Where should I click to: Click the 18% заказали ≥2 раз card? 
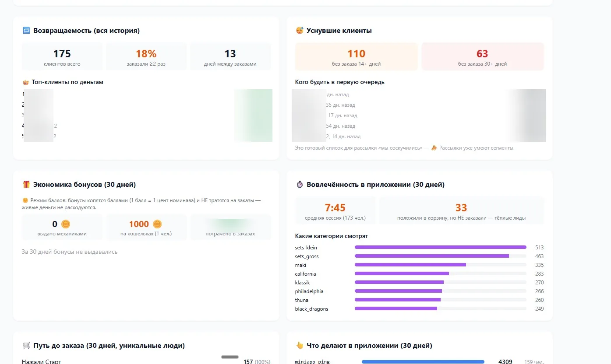point(146,57)
